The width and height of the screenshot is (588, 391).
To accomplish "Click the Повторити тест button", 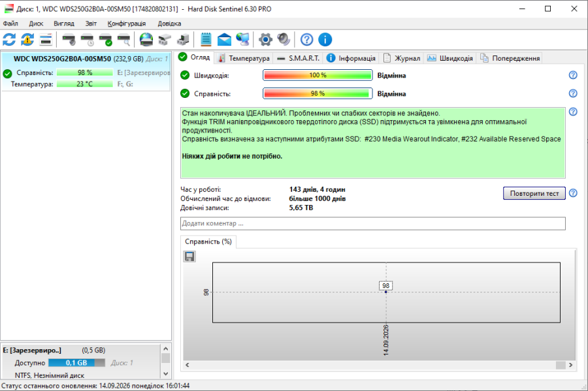I will [x=534, y=193].
